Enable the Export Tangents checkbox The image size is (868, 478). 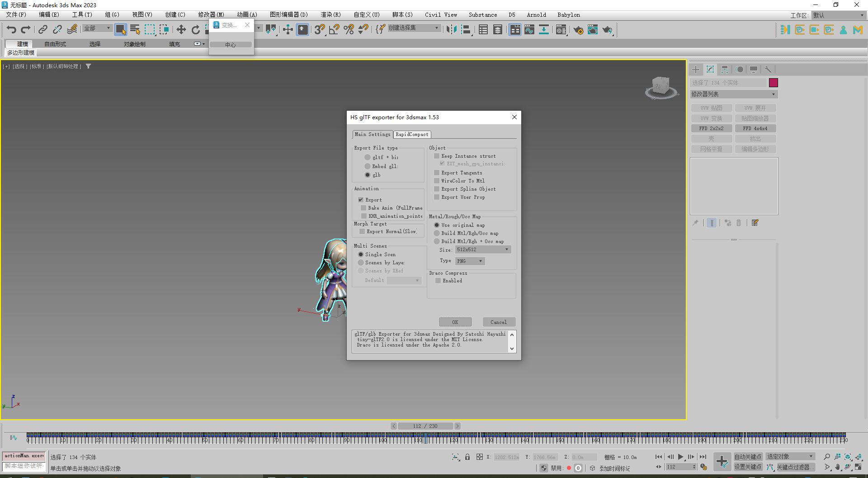click(437, 173)
